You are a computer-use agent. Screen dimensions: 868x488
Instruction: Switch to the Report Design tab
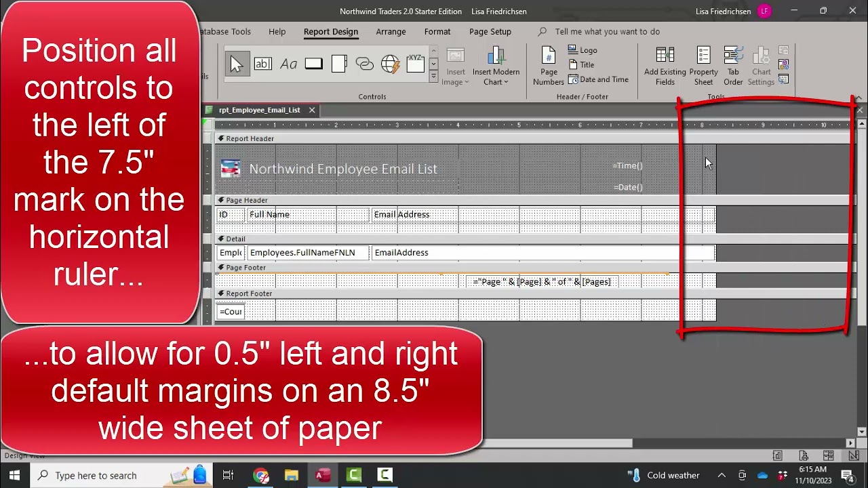click(331, 31)
